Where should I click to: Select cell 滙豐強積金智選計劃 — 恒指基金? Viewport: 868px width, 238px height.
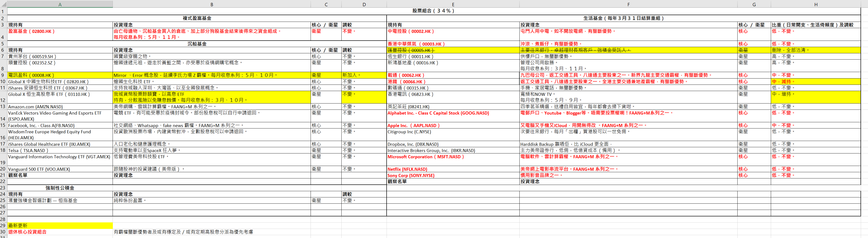click(x=60, y=201)
